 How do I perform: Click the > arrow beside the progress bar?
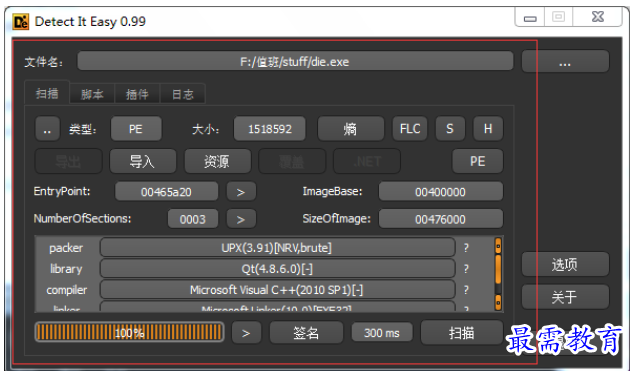click(246, 332)
